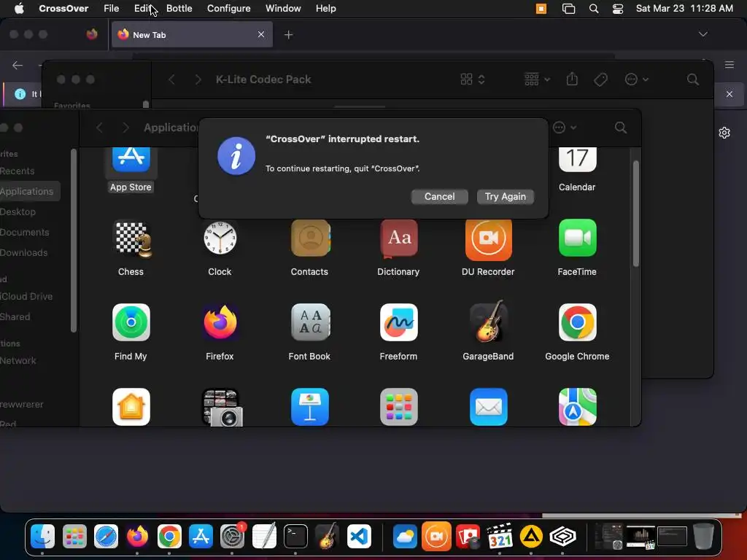Open Visual Studio Code from the Dock
The height and width of the screenshot is (560, 747).
click(359, 537)
